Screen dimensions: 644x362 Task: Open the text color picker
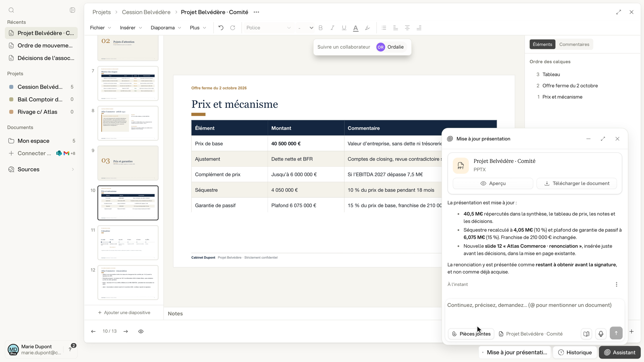tap(356, 28)
